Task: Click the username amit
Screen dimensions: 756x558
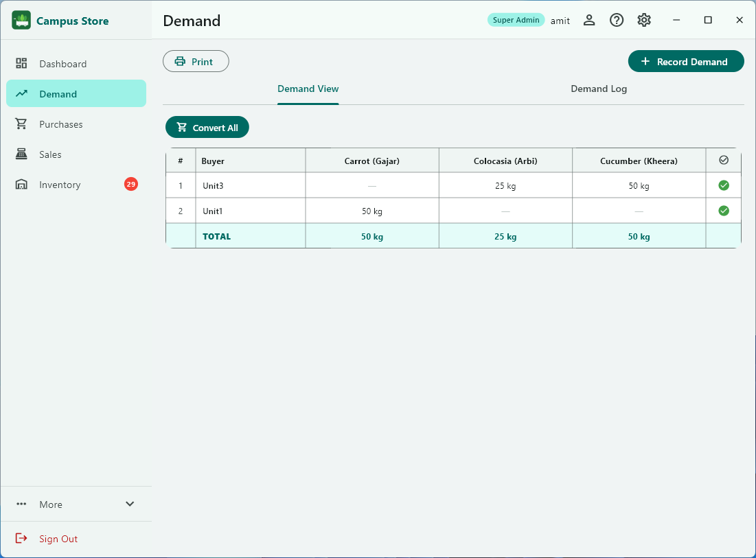Action: [x=560, y=21]
